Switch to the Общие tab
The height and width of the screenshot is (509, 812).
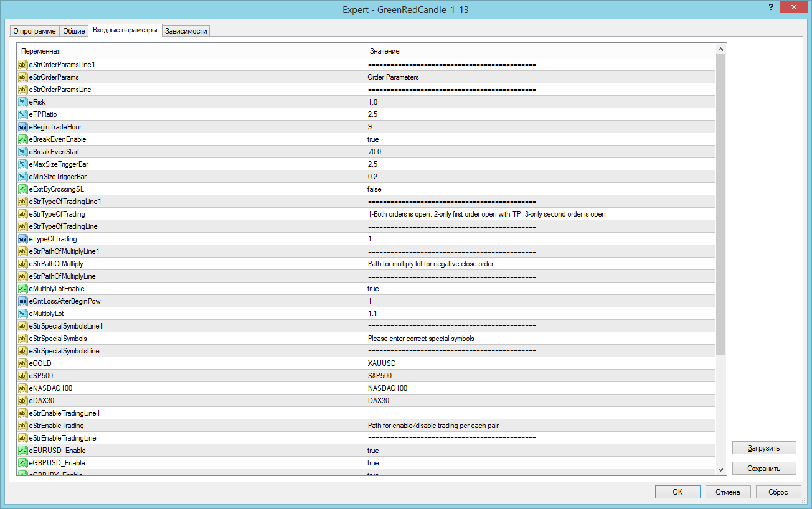coord(74,31)
